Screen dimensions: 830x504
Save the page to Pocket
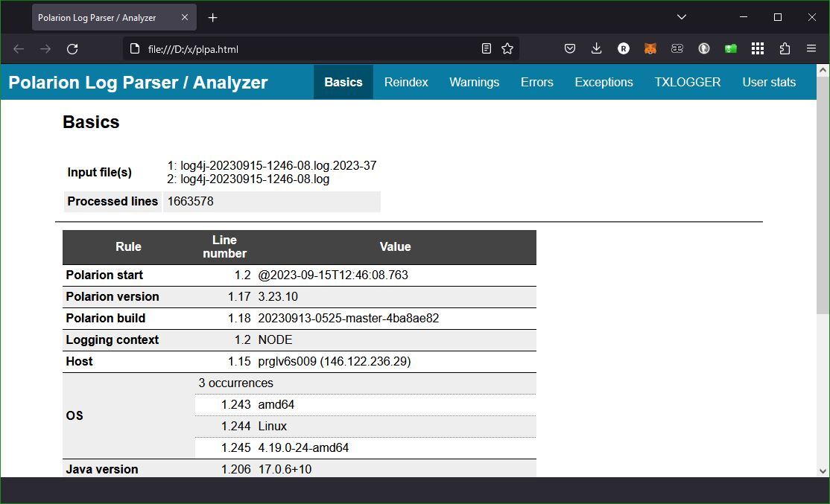coord(570,48)
